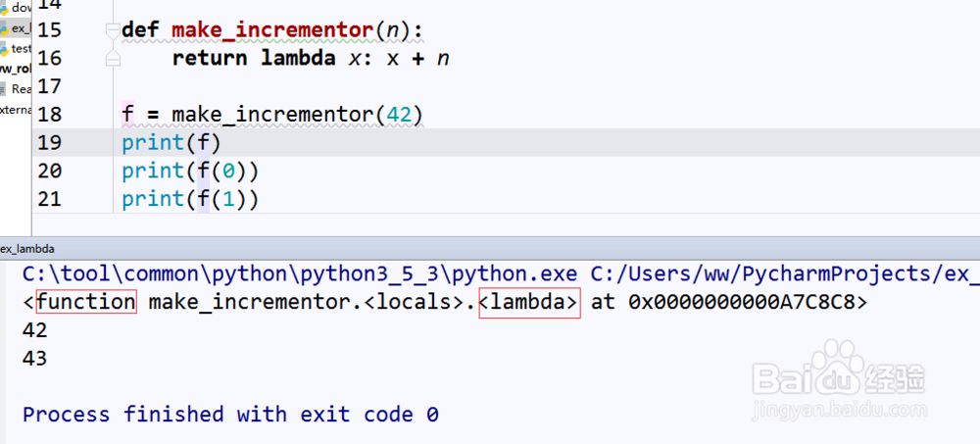Click line number 19 in the gutter

tap(49, 143)
